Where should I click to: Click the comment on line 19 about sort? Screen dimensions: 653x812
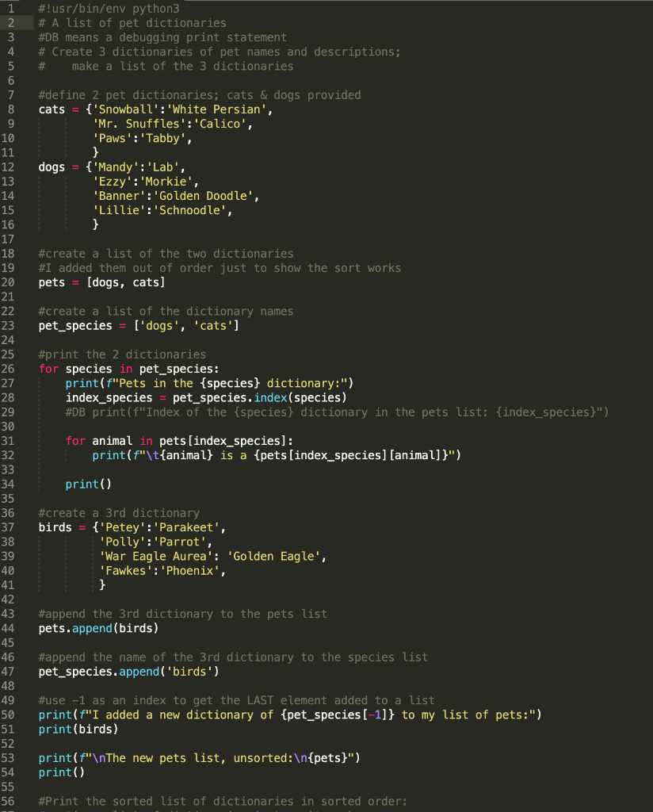[220, 268]
